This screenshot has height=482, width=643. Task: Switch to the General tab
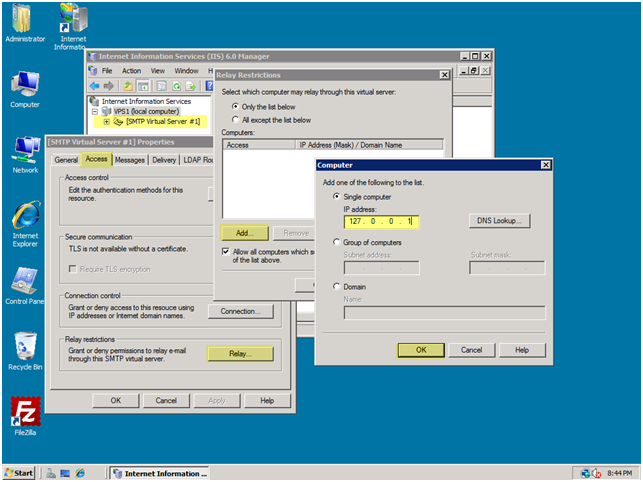pyautogui.click(x=66, y=160)
